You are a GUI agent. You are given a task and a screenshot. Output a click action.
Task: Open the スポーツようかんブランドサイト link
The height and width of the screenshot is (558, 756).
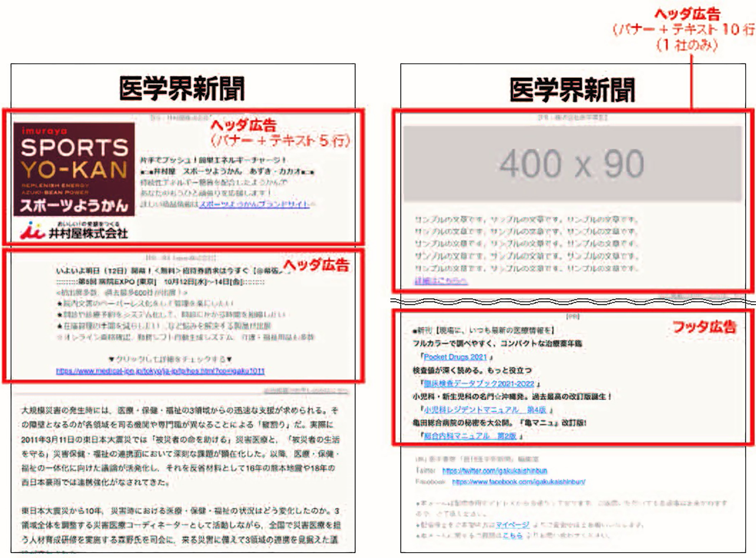click(254, 204)
